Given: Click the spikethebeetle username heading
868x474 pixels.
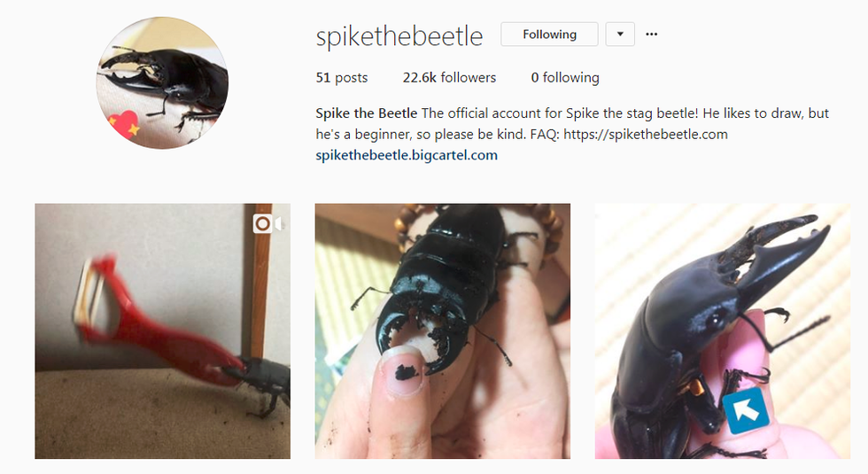Looking at the screenshot, I should [x=399, y=36].
